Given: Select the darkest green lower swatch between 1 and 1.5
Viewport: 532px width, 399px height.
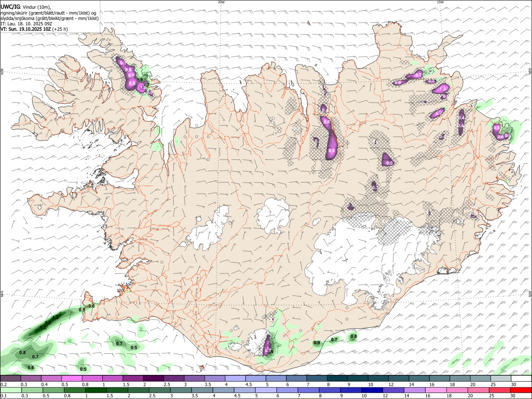Looking at the screenshot, I should [x=96, y=390].
